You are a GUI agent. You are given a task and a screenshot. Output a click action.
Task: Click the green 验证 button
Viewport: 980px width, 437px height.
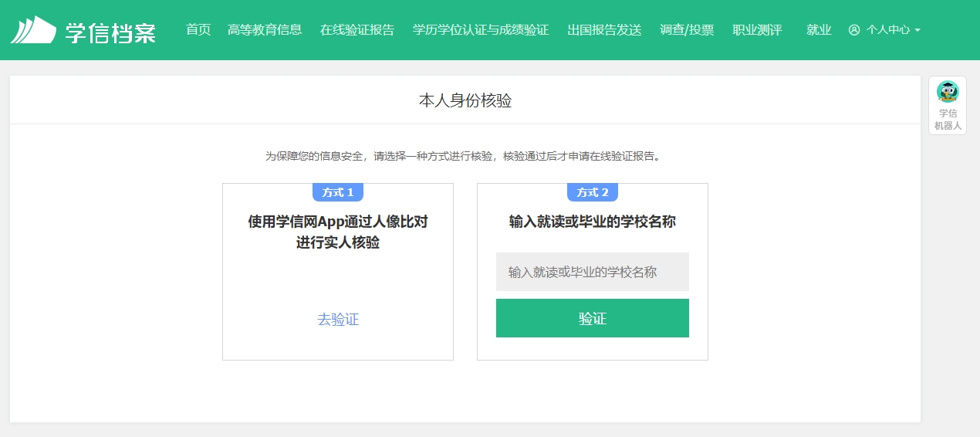pyautogui.click(x=593, y=318)
